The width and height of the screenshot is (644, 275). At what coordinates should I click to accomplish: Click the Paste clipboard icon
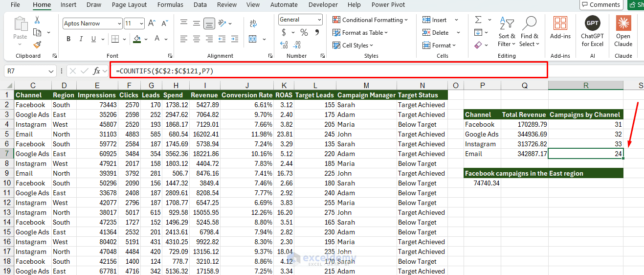21,24
